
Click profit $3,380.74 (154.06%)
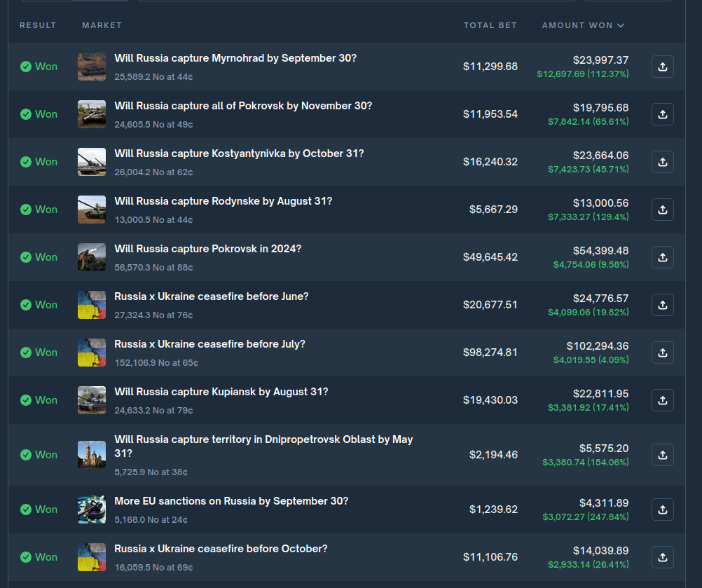point(586,462)
